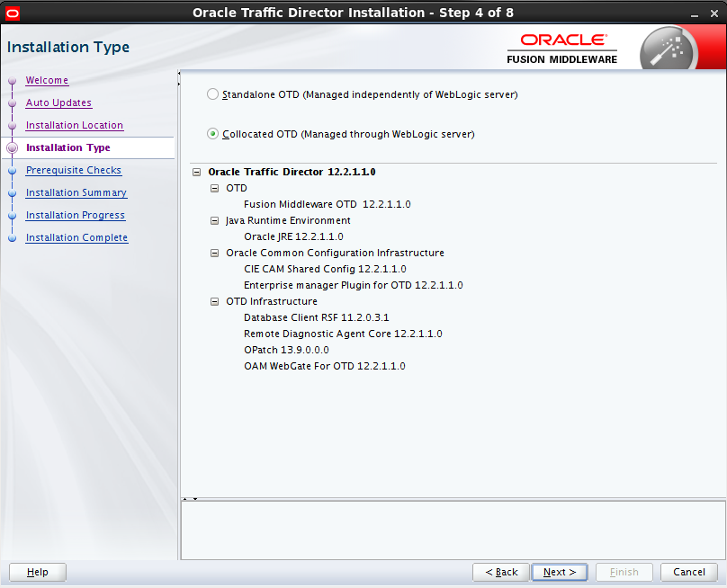The width and height of the screenshot is (727, 588).
Task: Go to the Installation Location step
Action: pos(74,125)
